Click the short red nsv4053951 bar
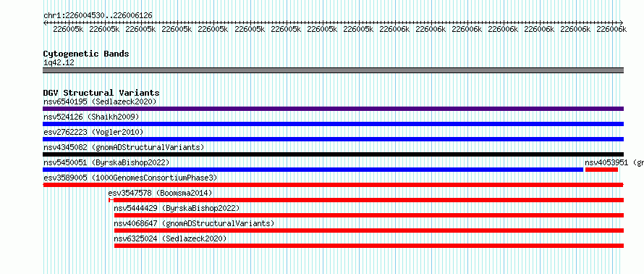644x274 pixels. (x=601, y=170)
